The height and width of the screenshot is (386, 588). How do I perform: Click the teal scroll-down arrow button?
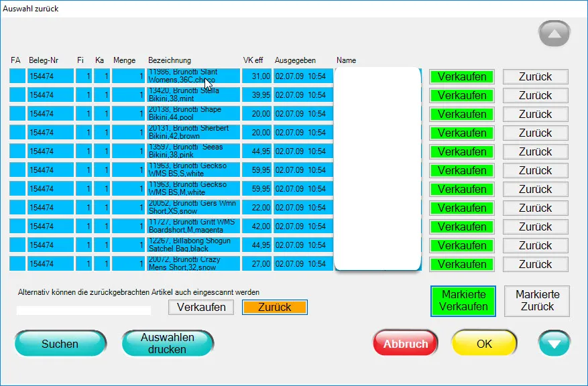click(x=554, y=344)
